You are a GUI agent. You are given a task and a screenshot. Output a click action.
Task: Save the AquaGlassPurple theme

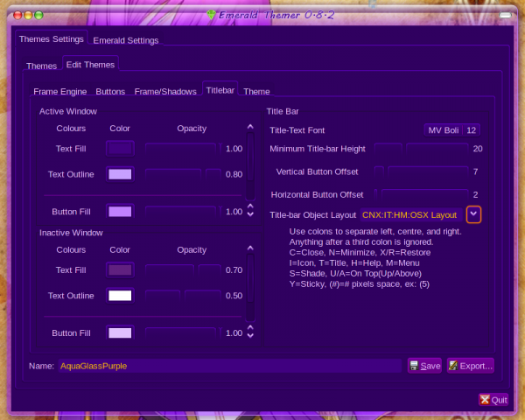425,366
